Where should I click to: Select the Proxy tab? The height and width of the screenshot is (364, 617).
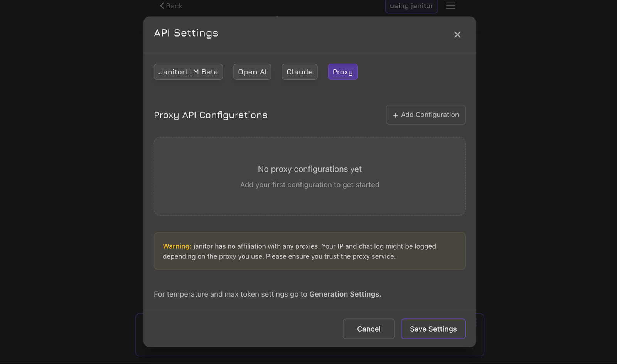point(343,72)
